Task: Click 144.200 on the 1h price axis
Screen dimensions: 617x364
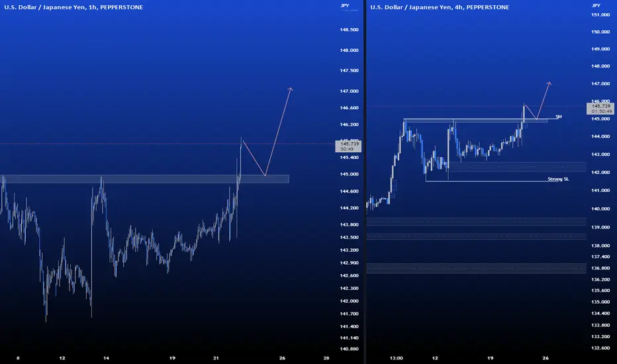Action: point(349,208)
